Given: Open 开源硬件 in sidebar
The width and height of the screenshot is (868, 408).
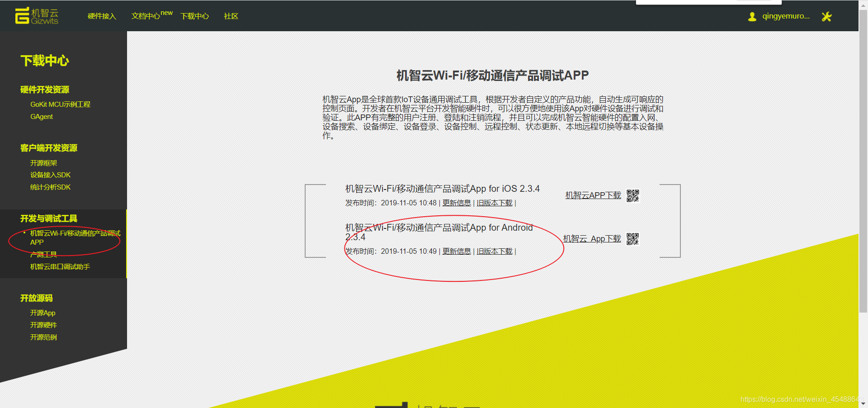Looking at the screenshot, I should click(x=43, y=325).
